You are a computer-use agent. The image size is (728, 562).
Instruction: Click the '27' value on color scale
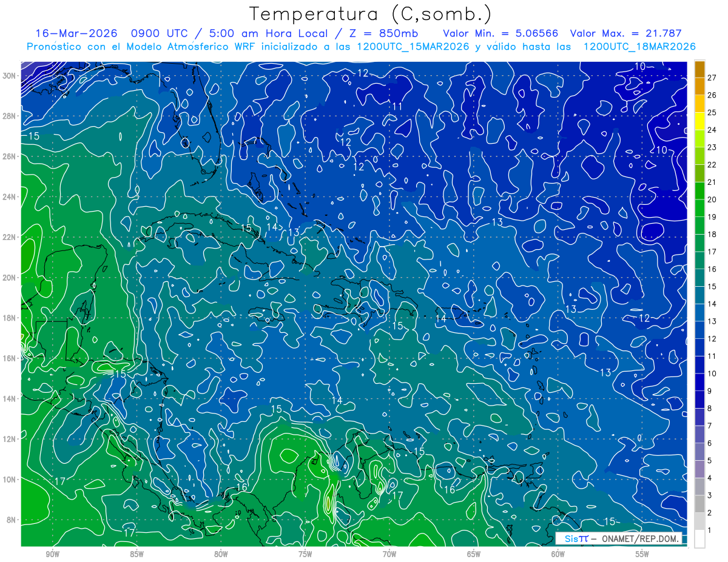(x=712, y=77)
